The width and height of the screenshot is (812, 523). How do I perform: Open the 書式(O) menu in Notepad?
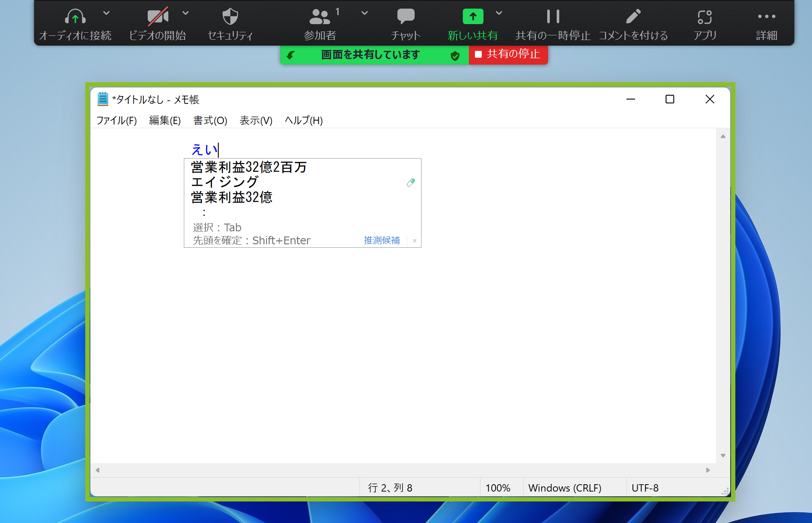point(210,121)
